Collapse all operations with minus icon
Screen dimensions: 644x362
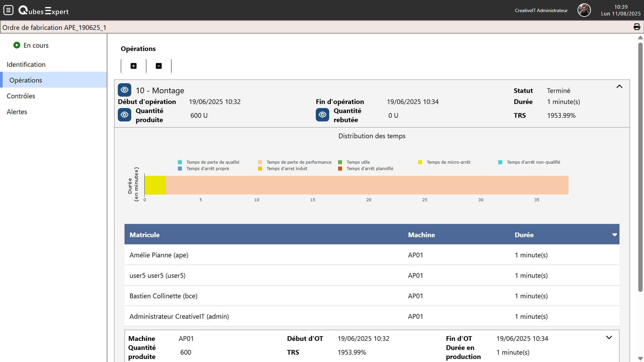pos(159,66)
